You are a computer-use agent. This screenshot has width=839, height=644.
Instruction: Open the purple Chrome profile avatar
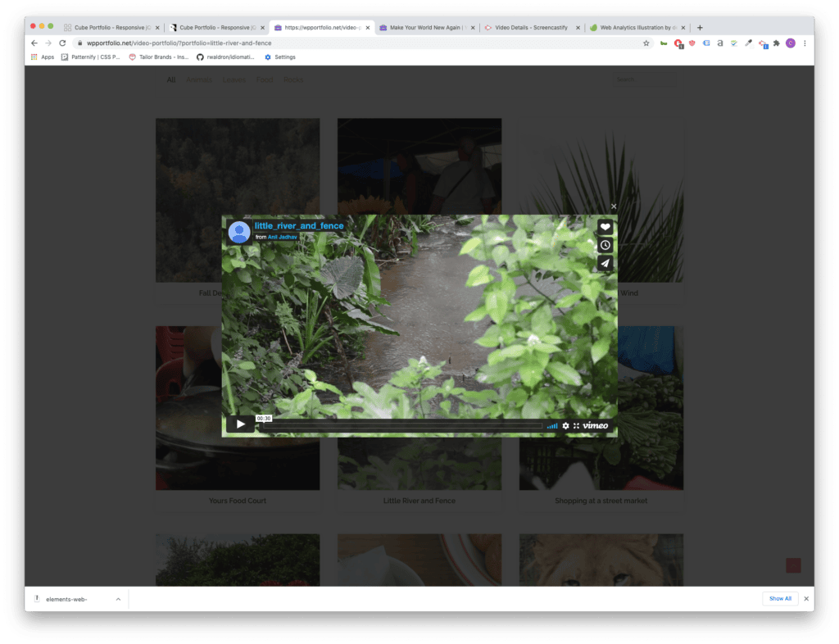click(x=791, y=43)
